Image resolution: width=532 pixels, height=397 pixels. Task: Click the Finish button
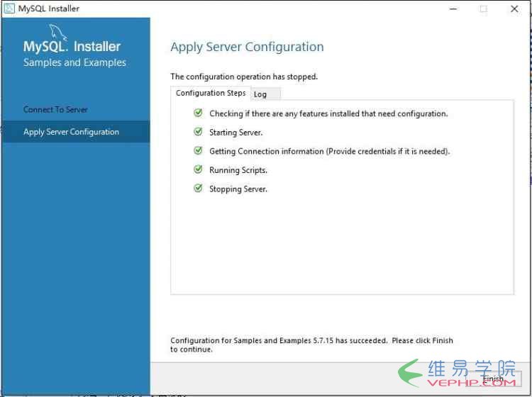(494, 379)
